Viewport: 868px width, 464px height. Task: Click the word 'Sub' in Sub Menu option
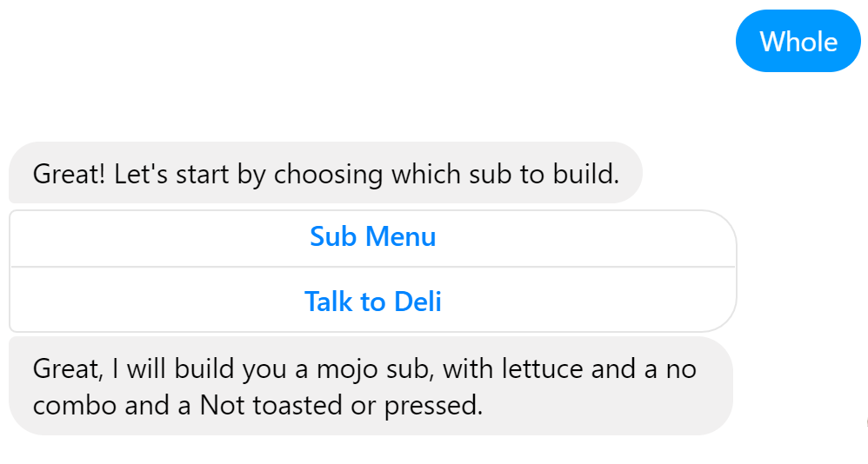point(333,236)
